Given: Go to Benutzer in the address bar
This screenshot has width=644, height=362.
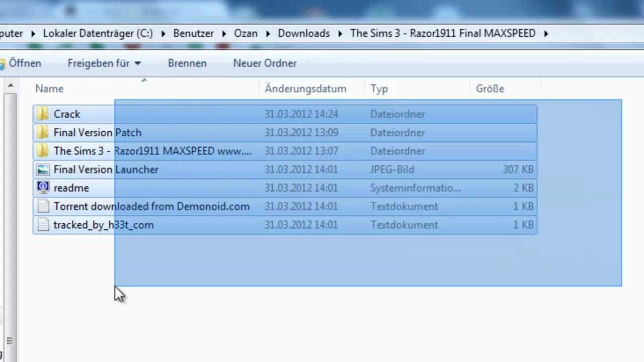Looking at the screenshot, I should (x=194, y=33).
